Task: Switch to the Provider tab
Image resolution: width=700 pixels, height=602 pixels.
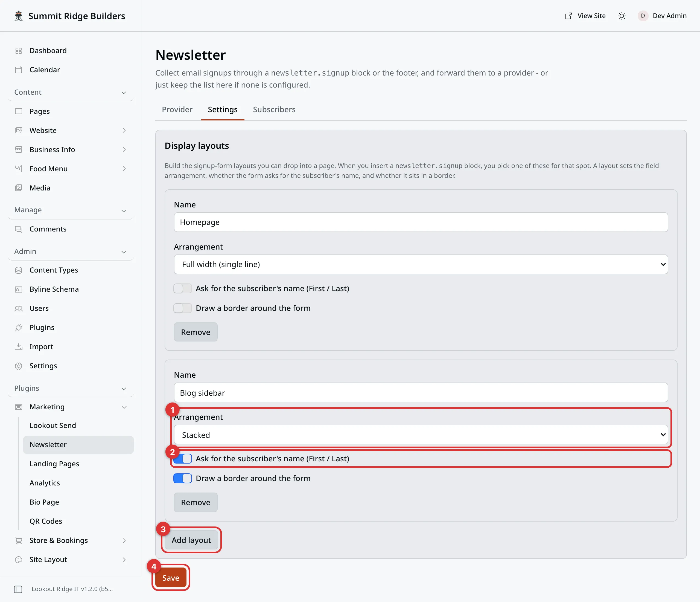Action: 177,109
